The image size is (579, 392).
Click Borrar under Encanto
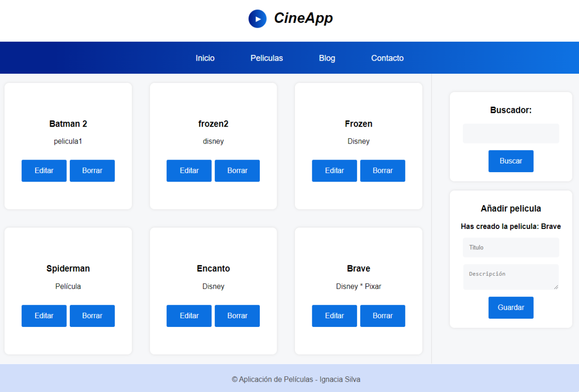point(237,316)
